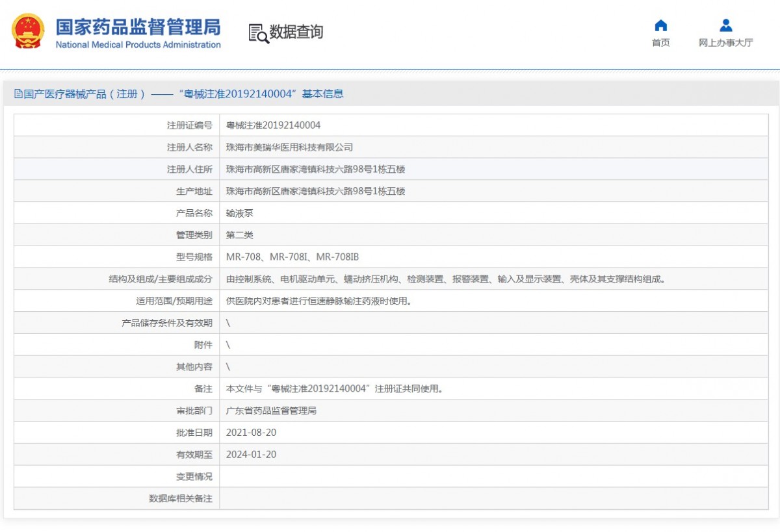This screenshot has width=780, height=532.
Task: Select product name 输液泵
Action: coord(239,213)
